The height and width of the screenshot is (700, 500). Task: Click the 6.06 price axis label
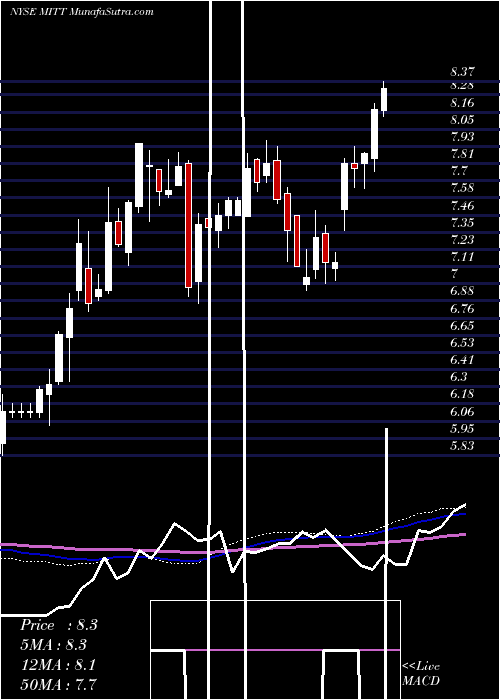(x=462, y=411)
